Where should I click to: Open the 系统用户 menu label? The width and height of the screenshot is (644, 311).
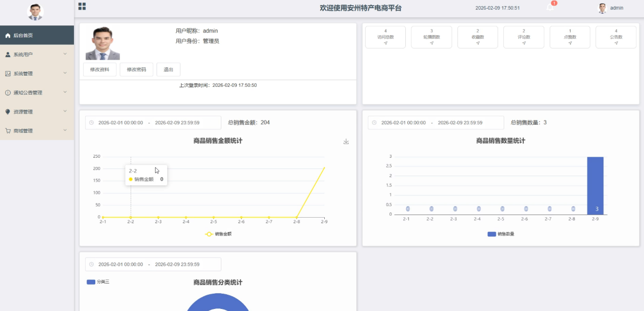coord(23,54)
